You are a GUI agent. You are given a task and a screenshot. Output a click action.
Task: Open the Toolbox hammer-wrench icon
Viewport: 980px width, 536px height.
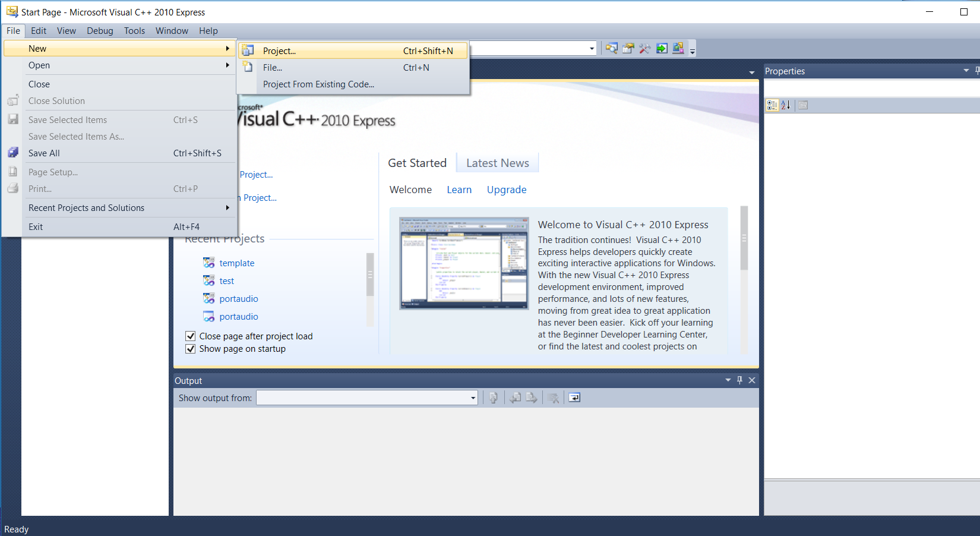(644, 49)
